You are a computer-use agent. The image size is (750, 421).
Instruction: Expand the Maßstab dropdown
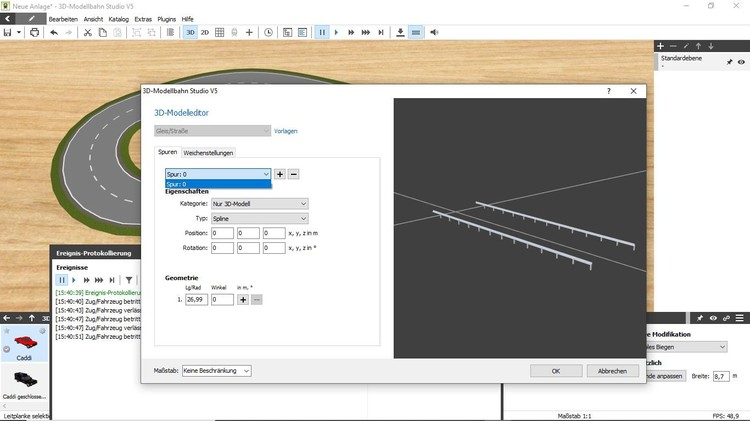216,371
